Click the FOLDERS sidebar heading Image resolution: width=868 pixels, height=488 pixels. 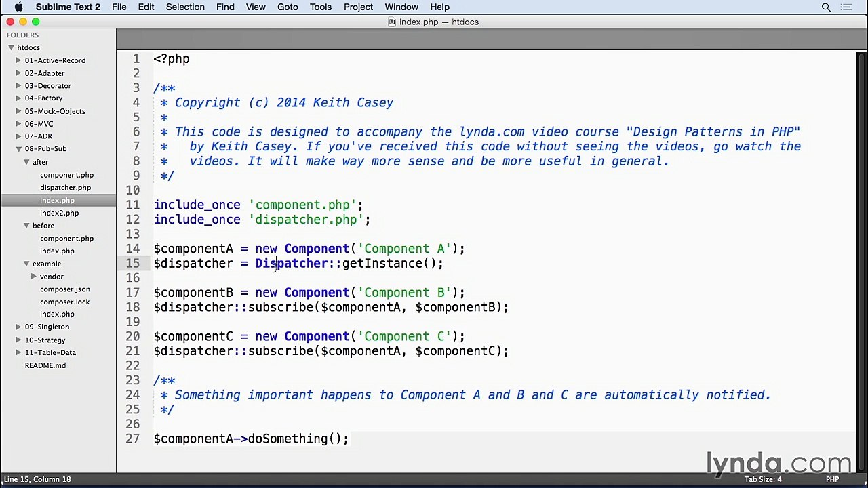point(22,35)
